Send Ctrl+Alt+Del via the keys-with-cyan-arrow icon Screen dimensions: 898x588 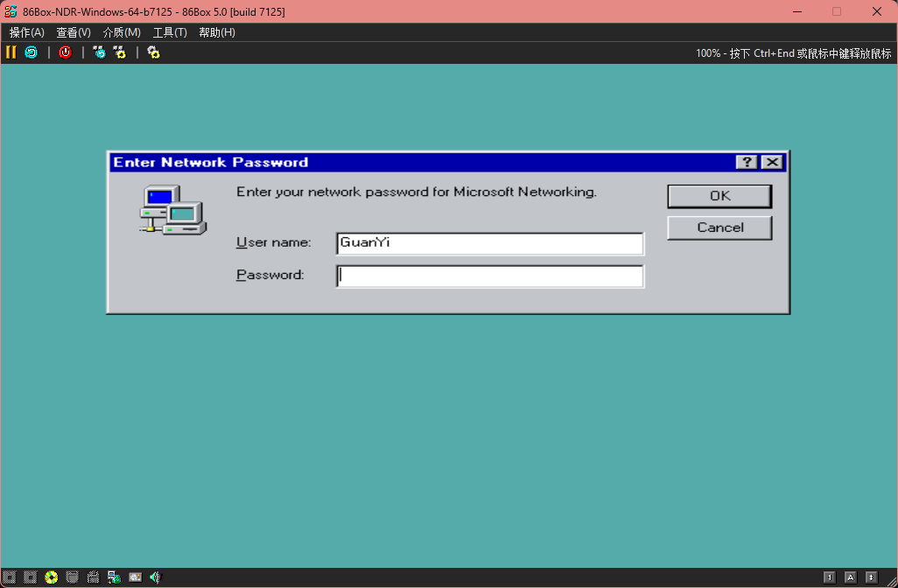(99, 52)
